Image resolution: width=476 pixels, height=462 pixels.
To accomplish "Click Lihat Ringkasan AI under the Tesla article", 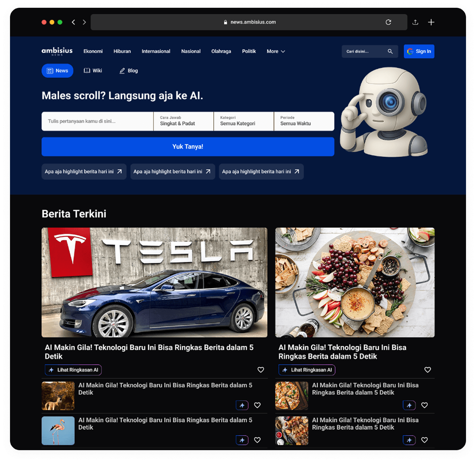I will (73, 370).
